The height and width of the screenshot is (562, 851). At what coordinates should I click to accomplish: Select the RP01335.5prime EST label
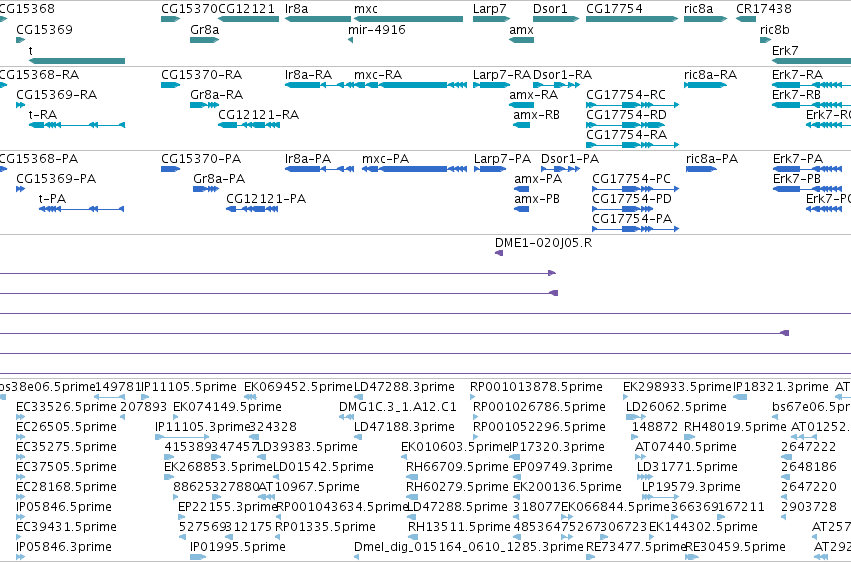[325, 527]
